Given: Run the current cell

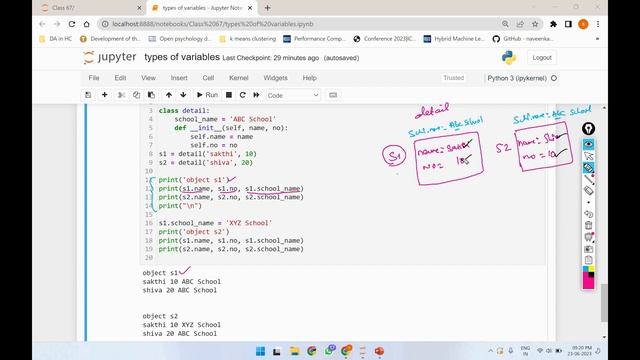Looking at the screenshot, I should pos(207,95).
